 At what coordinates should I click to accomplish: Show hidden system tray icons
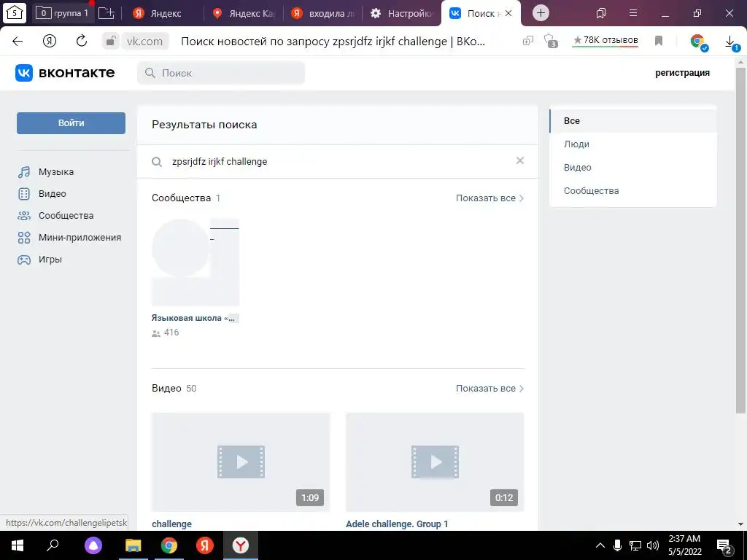pyautogui.click(x=600, y=545)
